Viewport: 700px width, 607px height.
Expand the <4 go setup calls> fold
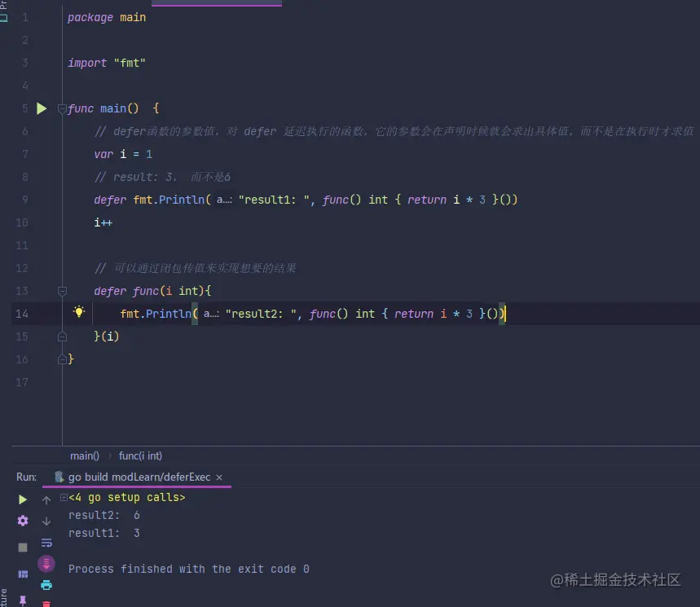click(64, 497)
